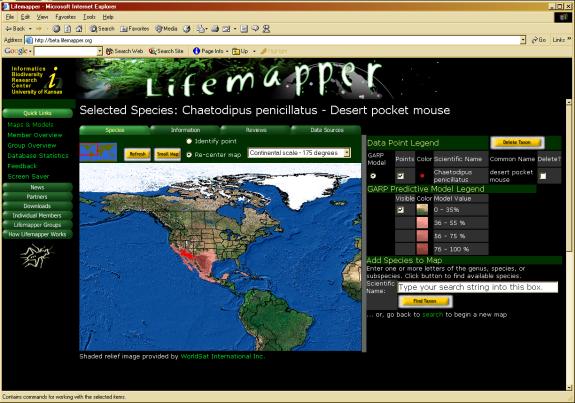Click the Find Taxon button
The width and height of the screenshot is (575, 403).
[x=425, y=301]
